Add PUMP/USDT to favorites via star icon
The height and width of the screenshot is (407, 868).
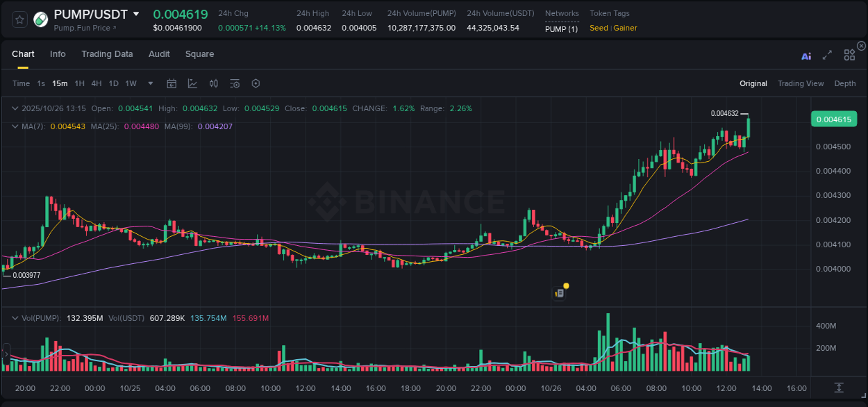(x=19, y=19)
